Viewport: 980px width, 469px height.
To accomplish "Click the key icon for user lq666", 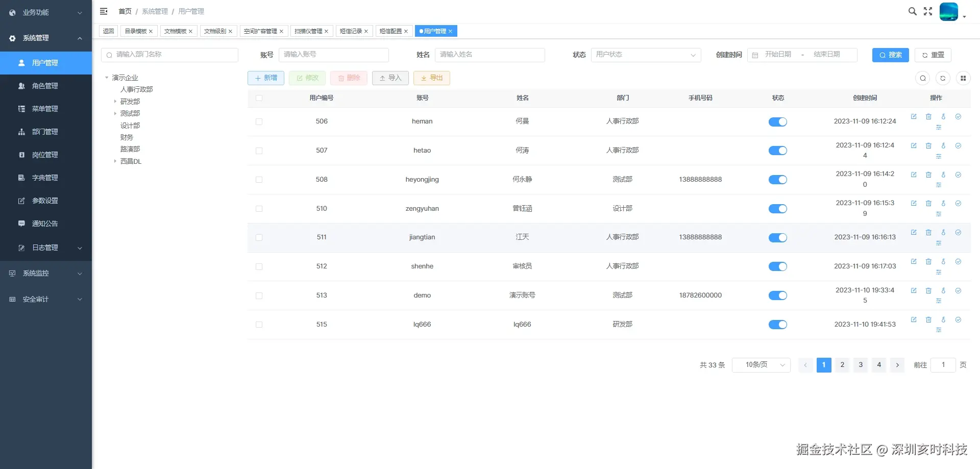I will (943, 319).
